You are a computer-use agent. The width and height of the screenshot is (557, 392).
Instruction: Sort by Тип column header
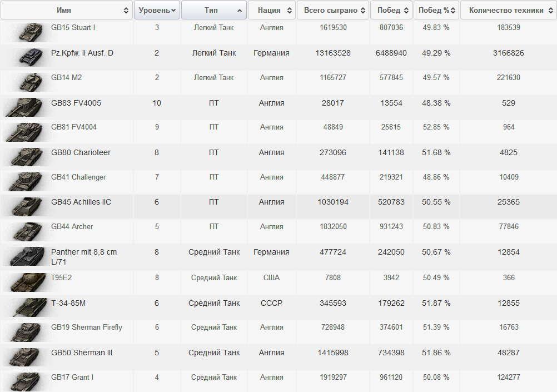tap(214, 10)
